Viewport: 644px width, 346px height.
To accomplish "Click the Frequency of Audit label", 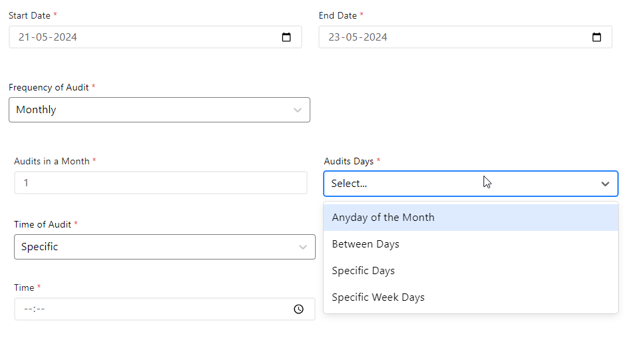I will click(49, 87).
